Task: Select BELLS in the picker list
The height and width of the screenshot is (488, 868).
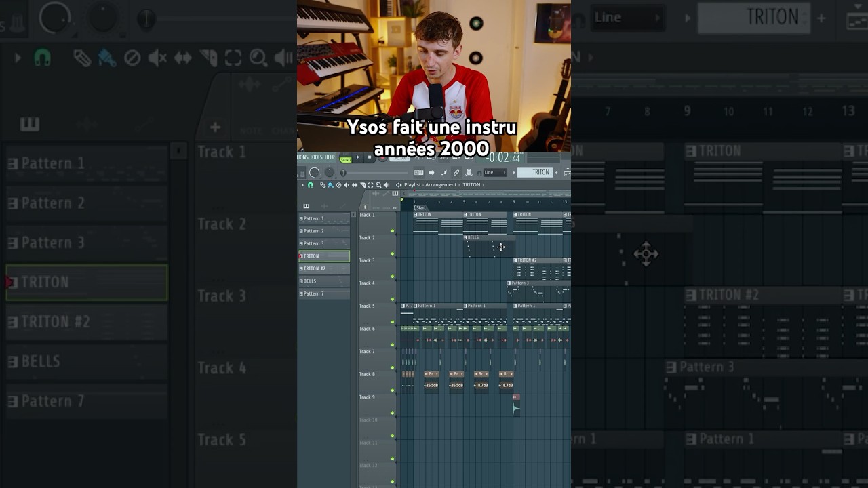Action: tap(324, 281)
